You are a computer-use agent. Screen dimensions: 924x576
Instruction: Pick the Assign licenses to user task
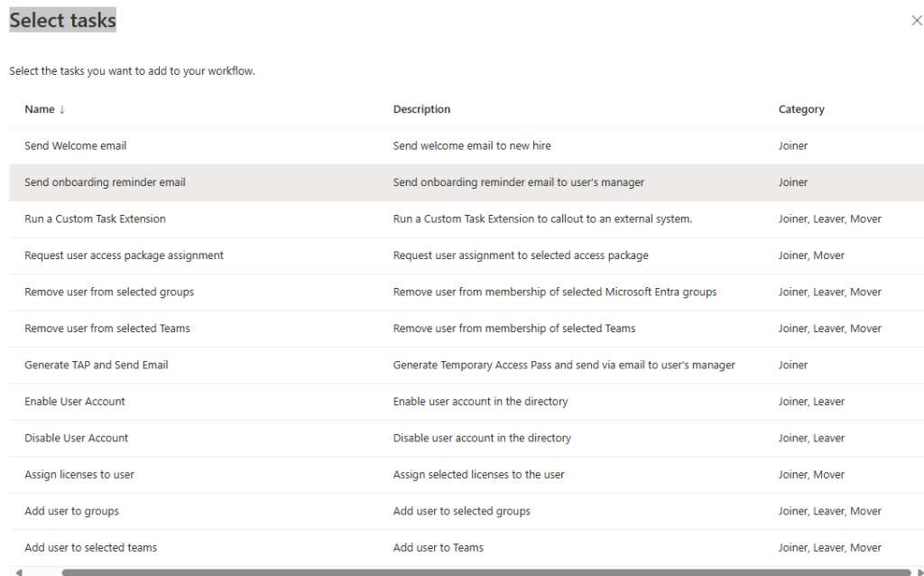pos(79,475)
